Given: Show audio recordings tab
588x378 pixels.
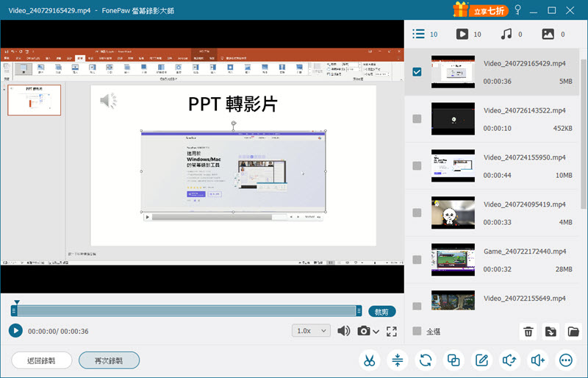Looking at the screenshot, I should point(511,34).
